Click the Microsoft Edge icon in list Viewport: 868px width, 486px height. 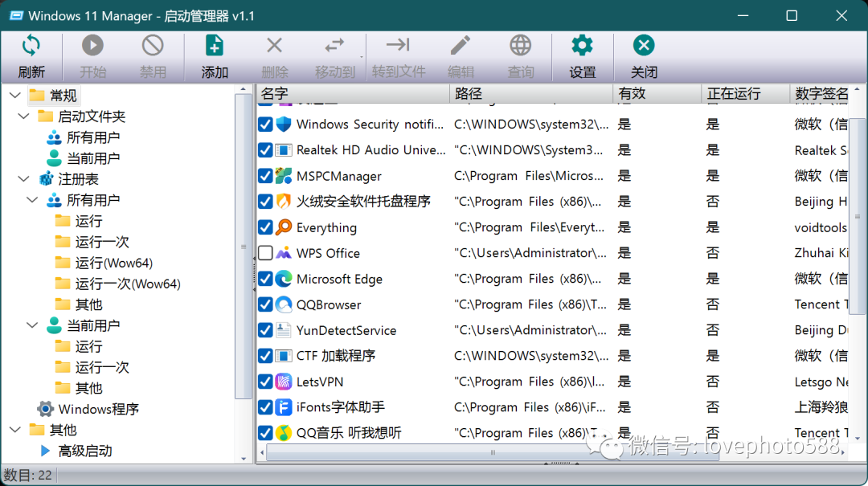click(284, 279)
